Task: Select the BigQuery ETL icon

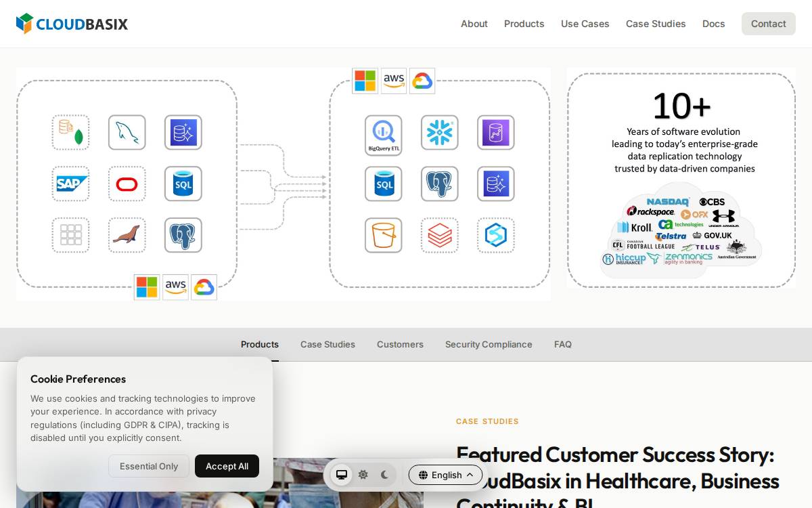Action: tap(384, 135)
